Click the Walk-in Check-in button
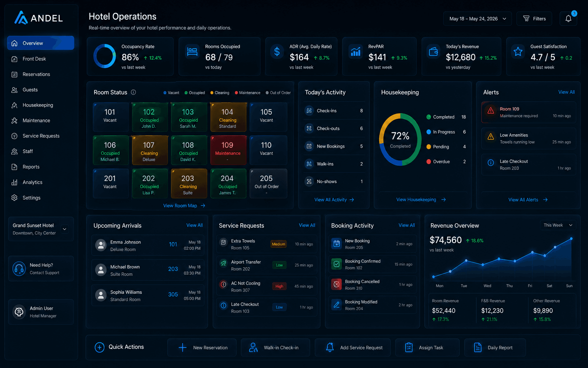Viewport: 588px width, 368px height. point(275,348)
